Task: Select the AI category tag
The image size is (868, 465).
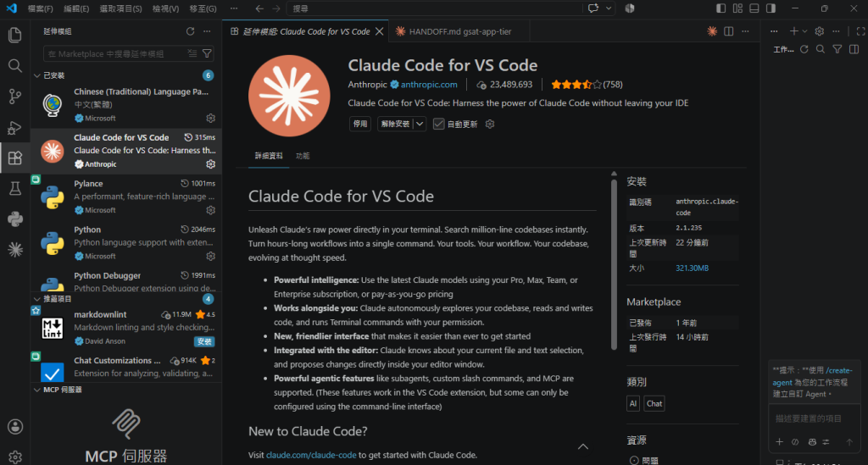Action: point(633,404)
